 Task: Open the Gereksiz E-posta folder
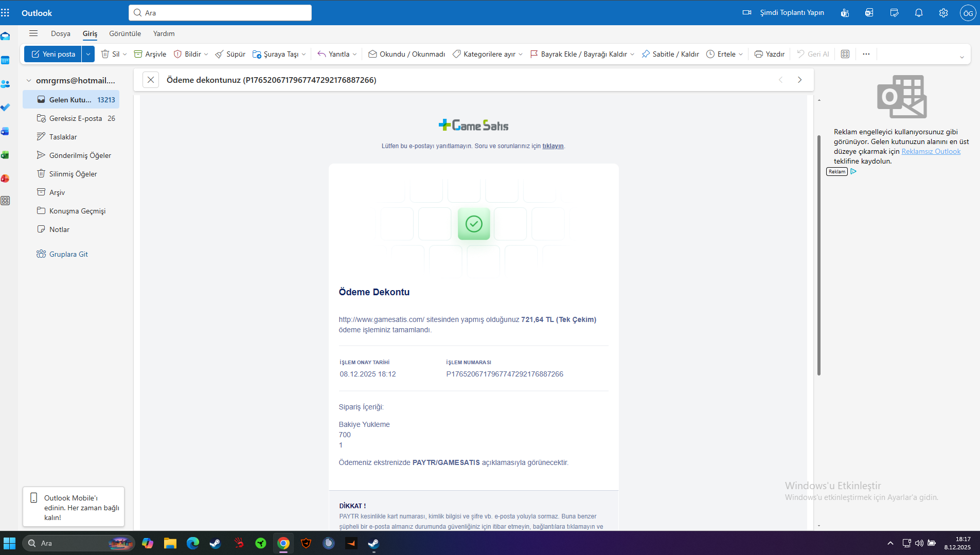point(71,118)
